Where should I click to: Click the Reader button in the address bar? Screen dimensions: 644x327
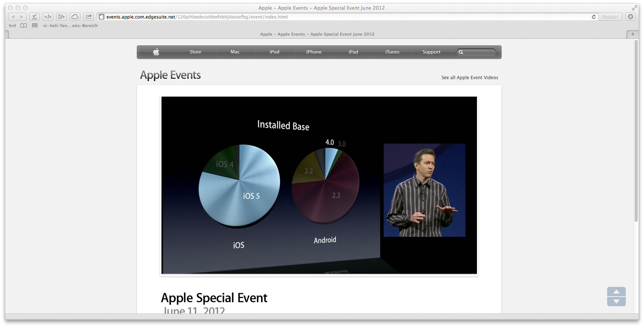pos(610,17)
